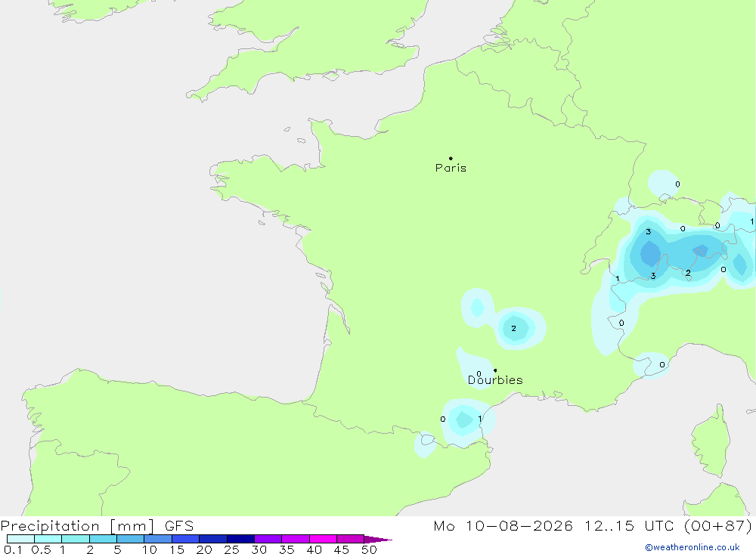Viewport: 756px width, 554px height.
Task: Click the darkest precipitation cell over western Switzerland
Action: (650, 253)
